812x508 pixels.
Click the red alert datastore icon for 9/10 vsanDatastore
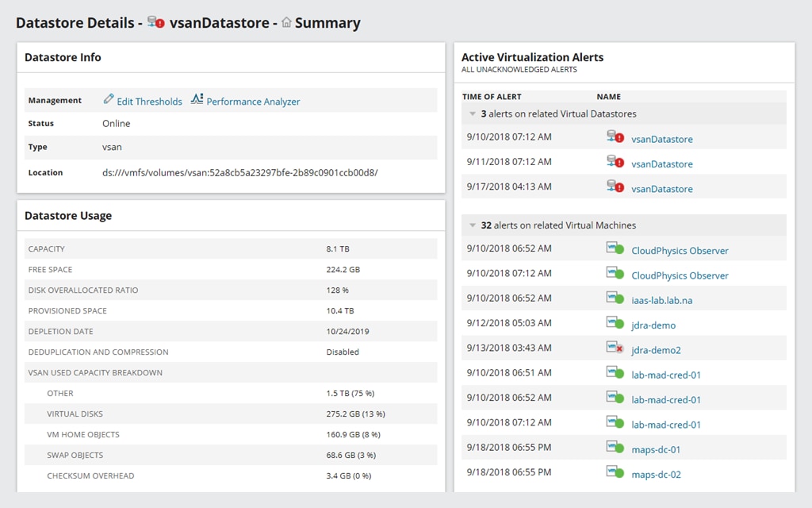pyautogui.click(x=615, y=139)
